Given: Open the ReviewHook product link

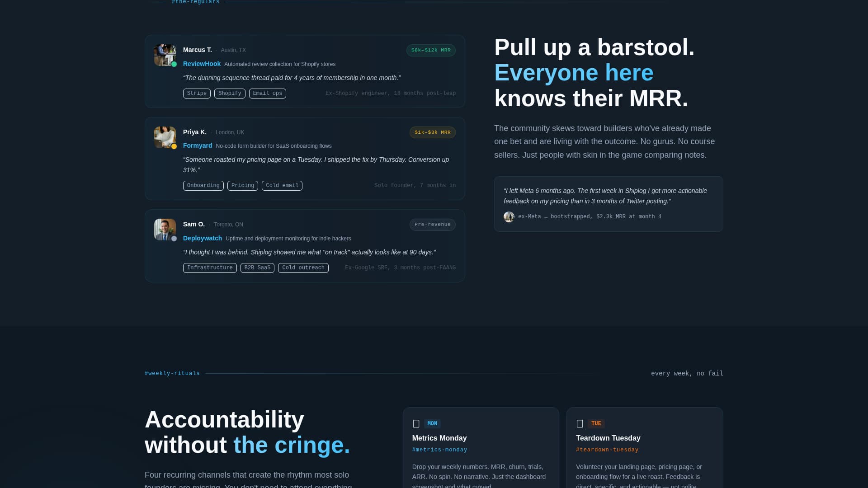Looking at the screenshot, I should tap(202, 64).
